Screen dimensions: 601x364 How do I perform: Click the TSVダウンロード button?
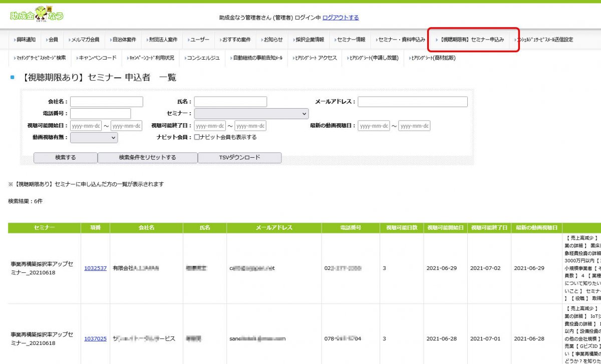pos(239,157)
